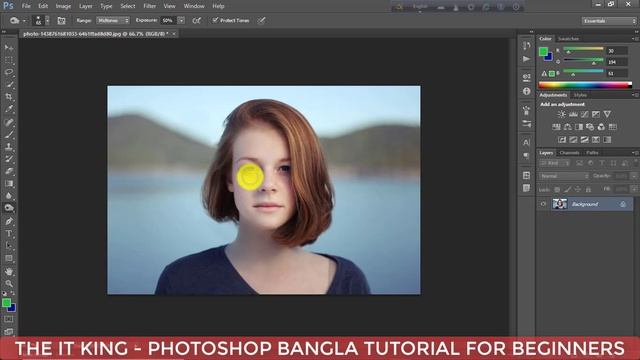Select the Background layer thumbnail
The image size is (640, 360).
point(560,204)
